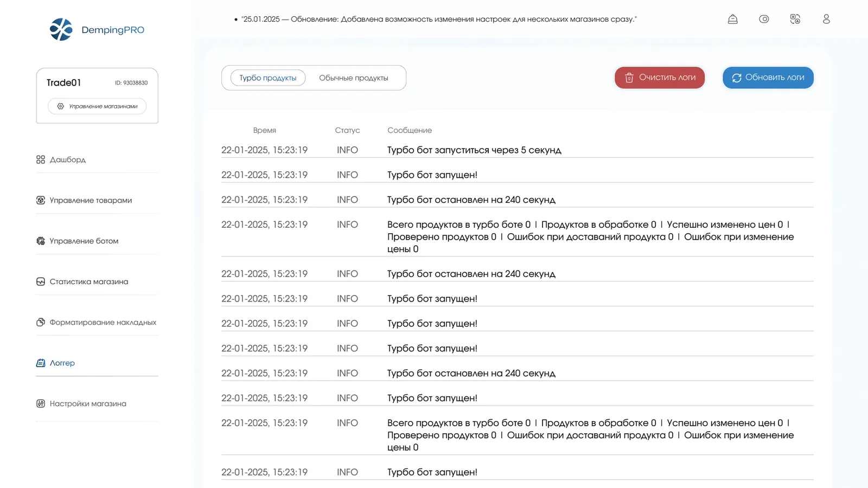Click the 25.01.2025 update announcement text
868x488 pixels.
439,19
